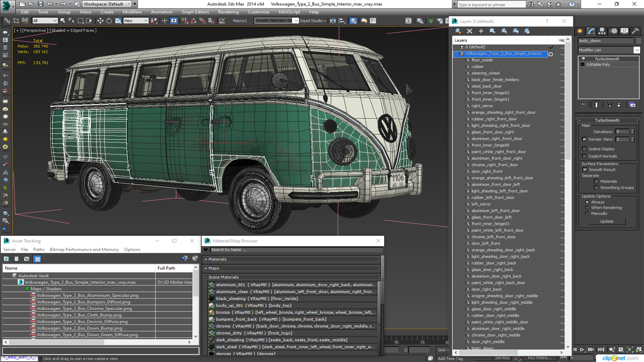Select When Rendering update option
The width and height of the screenshot is (644, 362).
[587, 207]
